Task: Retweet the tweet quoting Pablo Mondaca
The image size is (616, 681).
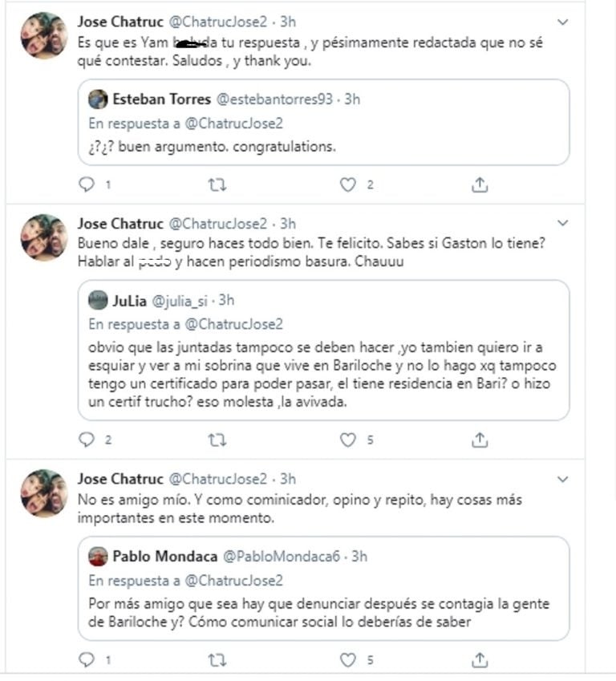Action: point(217,661)
